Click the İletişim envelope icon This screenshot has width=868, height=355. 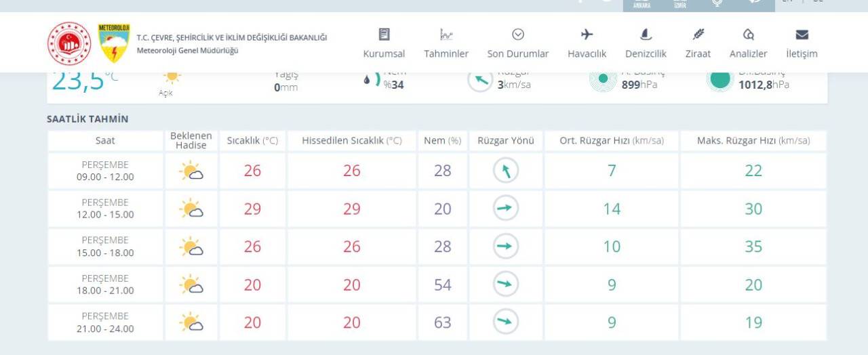(x=802, y=35)
